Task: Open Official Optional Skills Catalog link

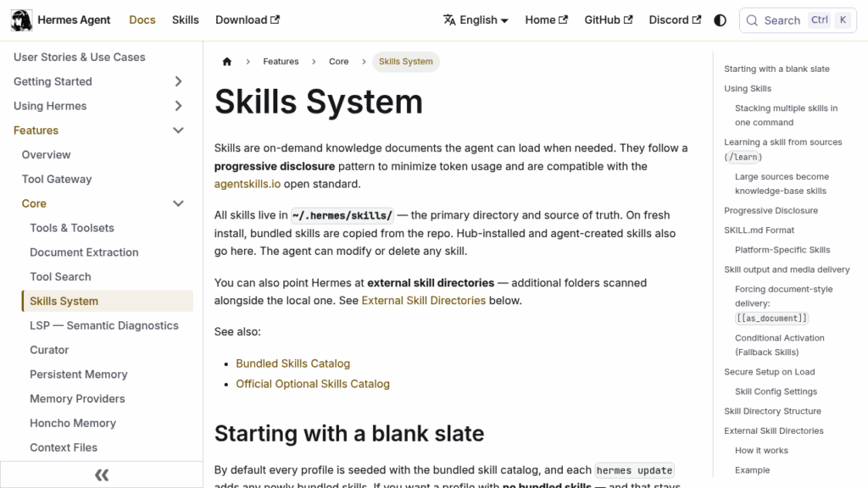Action: point(313,384)
